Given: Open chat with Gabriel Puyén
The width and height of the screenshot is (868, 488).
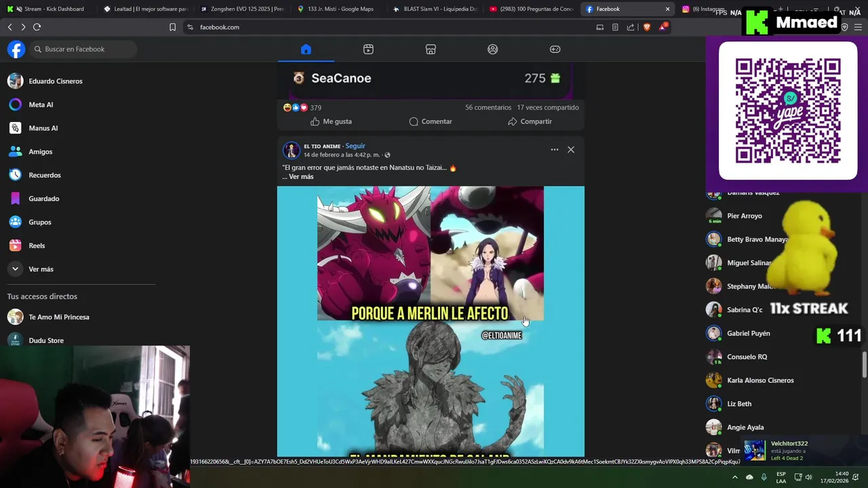Looking at the screenshot, I should (749, 333).
